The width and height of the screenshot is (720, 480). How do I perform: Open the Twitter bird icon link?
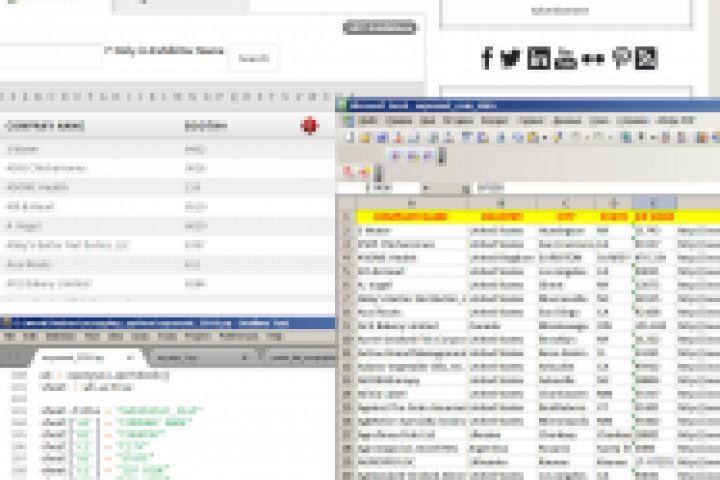click(510, 58)
